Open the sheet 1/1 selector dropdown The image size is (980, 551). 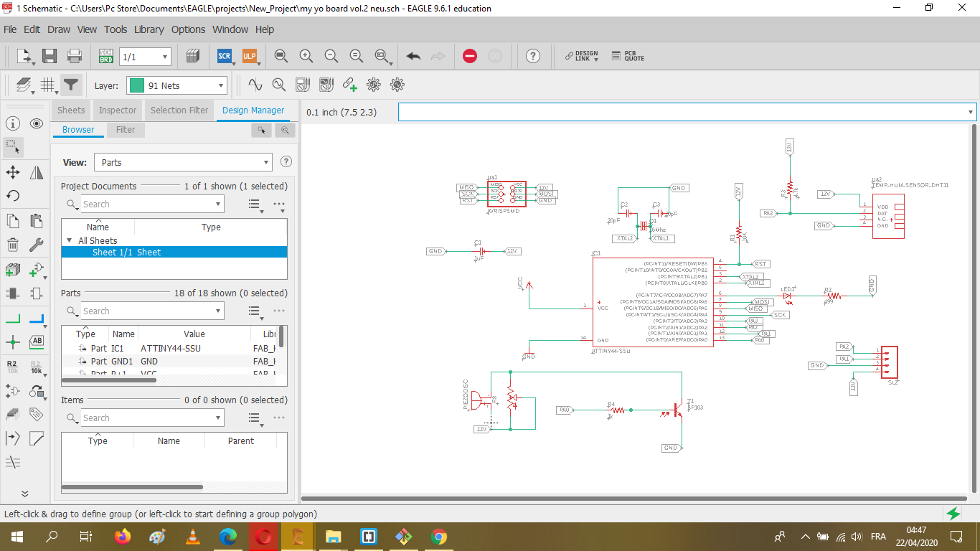(145, 57)
